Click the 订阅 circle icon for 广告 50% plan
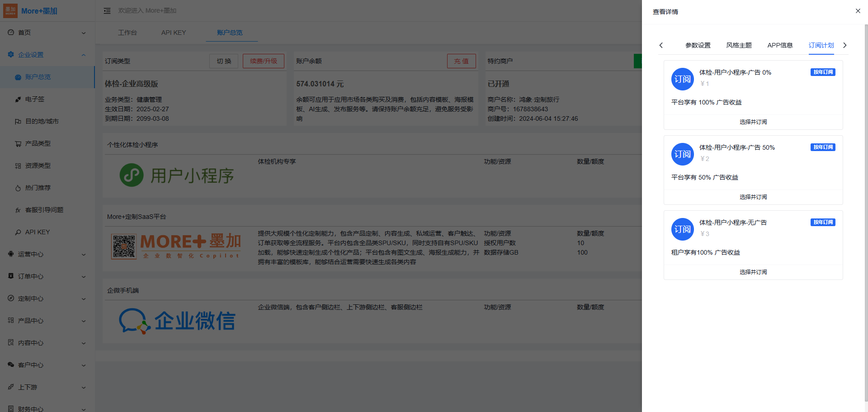868x412 pixels. coord(682,154)
